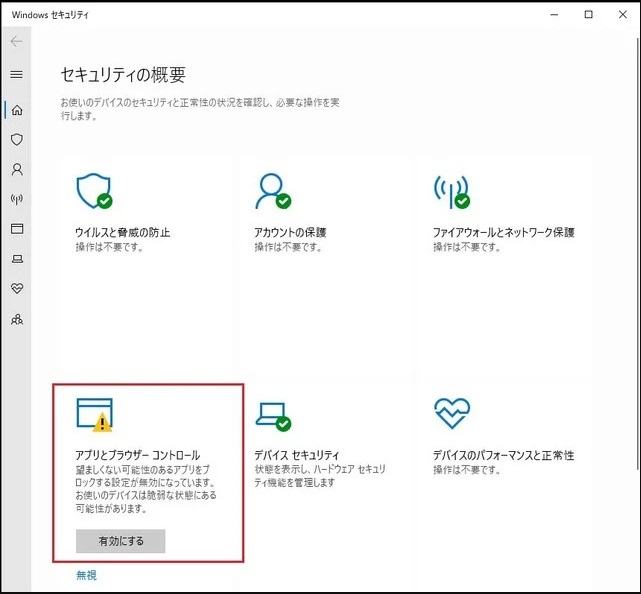Viewport: 641px width, 594px height.
Task: Click the 操作は不要です text under デバイスのパフォーマンスと正常性
Action: (x=467, y=470)
